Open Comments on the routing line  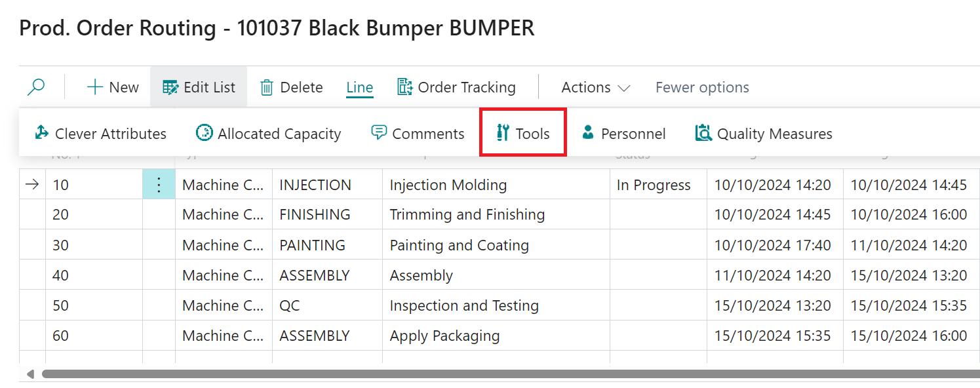pyautogui.click(x=418, y=133)
